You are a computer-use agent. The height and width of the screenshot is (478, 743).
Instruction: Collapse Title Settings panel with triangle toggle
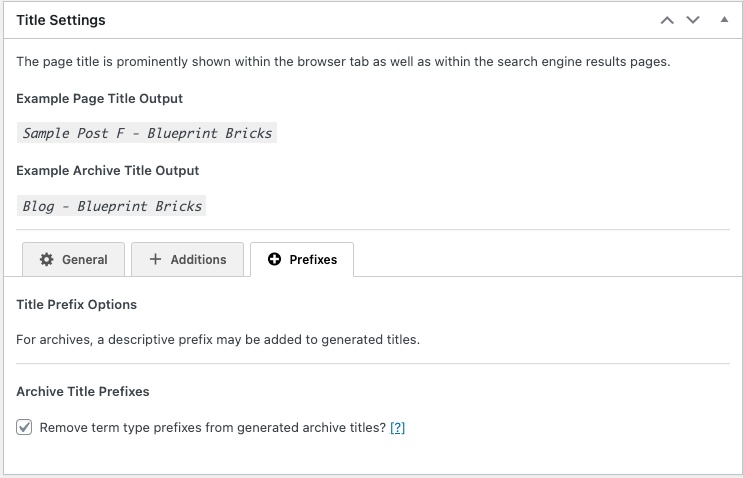(724, 19)
